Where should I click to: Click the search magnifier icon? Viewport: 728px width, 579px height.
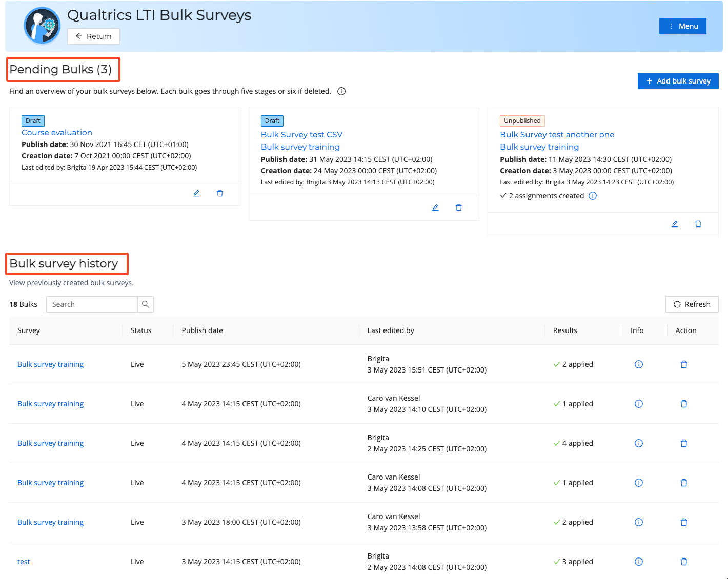(x=146, y=304)
